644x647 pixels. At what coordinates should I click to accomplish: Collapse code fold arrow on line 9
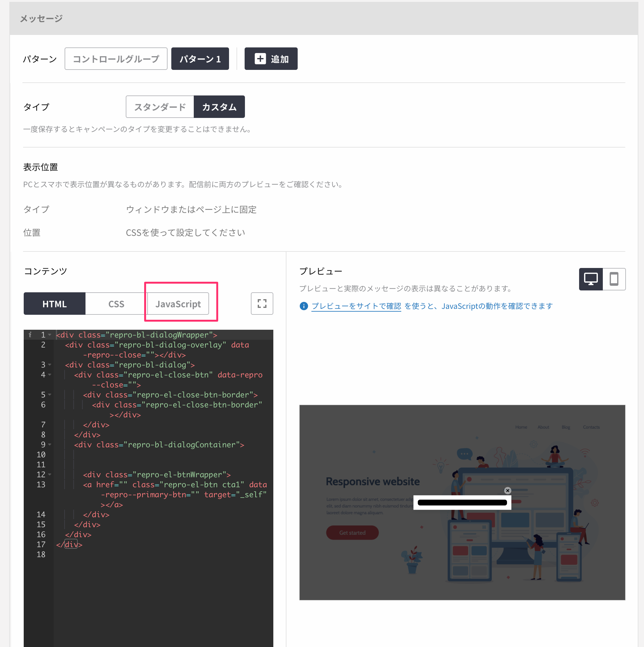tap(50, 445)
